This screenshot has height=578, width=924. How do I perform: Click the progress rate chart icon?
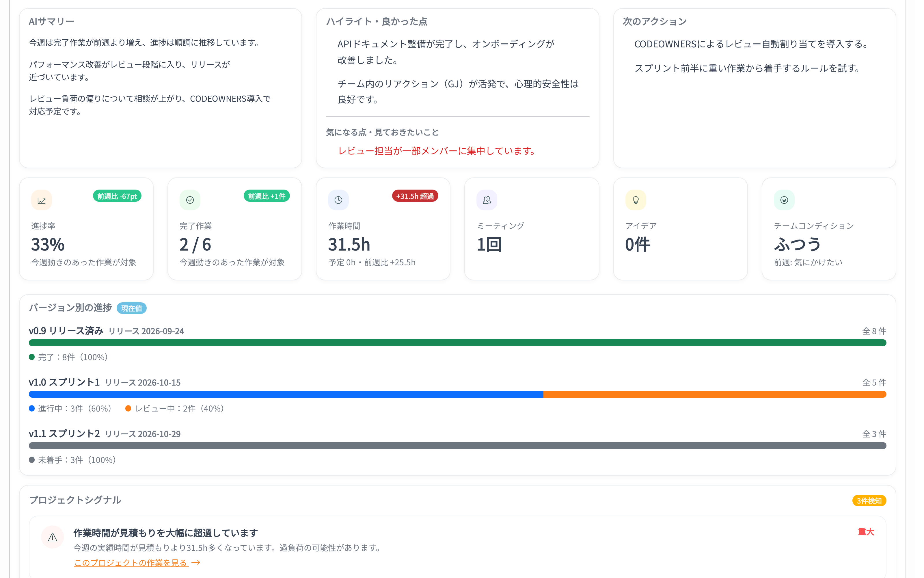coord(42,200)
